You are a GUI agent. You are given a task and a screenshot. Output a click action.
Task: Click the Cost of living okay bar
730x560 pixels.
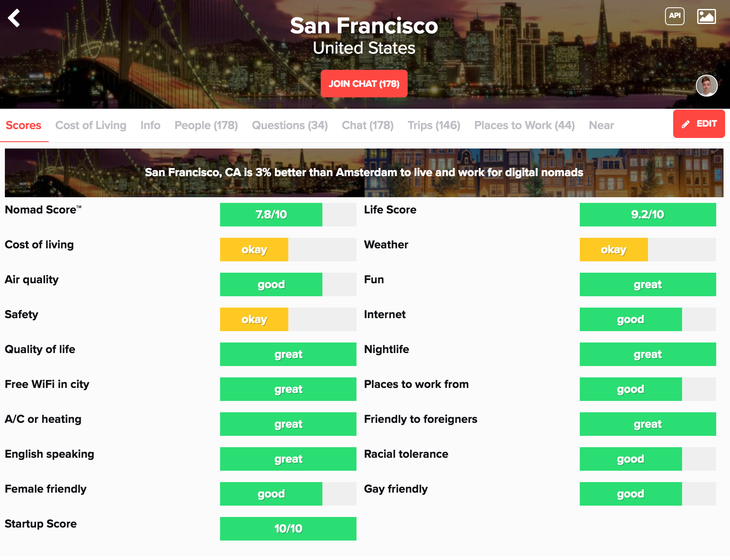[288, 250]
